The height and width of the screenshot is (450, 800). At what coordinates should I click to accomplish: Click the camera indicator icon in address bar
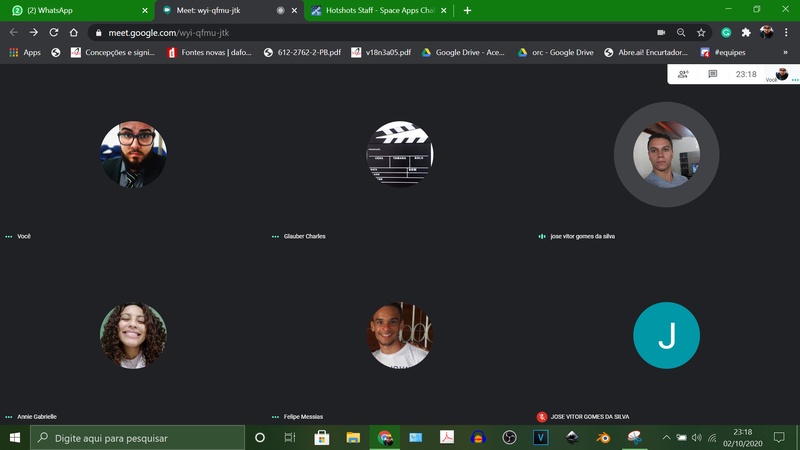click(x=661, y=32)
